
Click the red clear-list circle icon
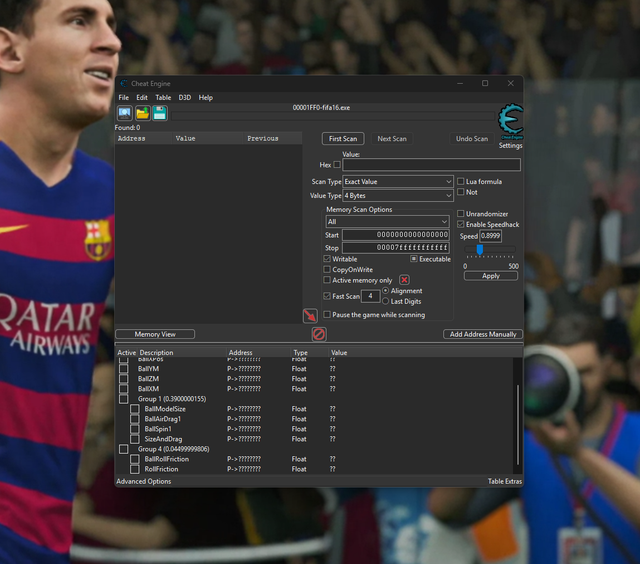319,334
